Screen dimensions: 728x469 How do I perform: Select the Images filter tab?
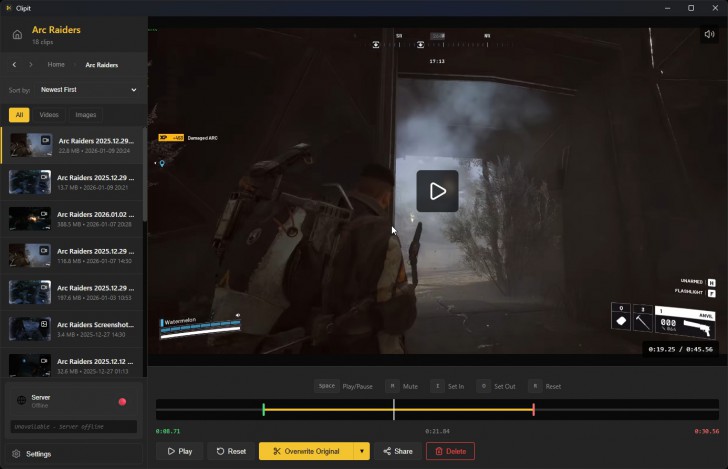86,115
